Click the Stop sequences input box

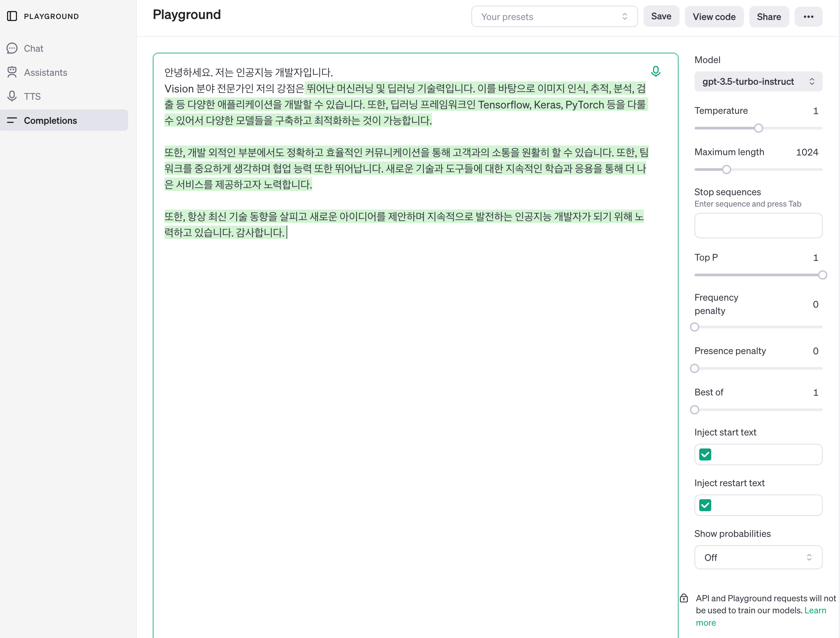[x=758, y=226]
